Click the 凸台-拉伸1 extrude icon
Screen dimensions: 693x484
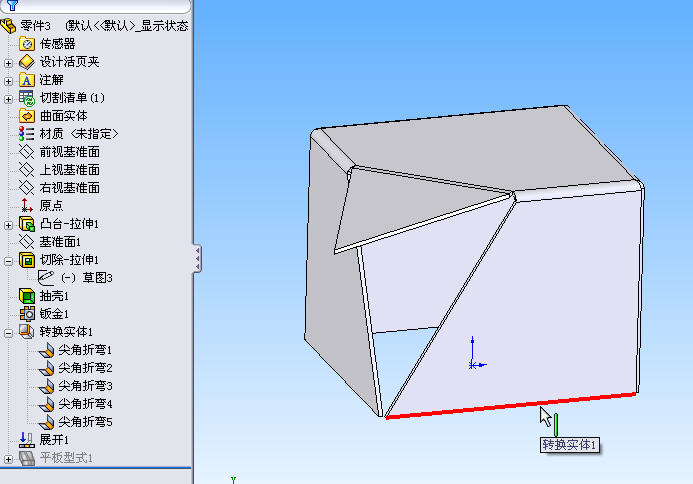pos(27,224)
